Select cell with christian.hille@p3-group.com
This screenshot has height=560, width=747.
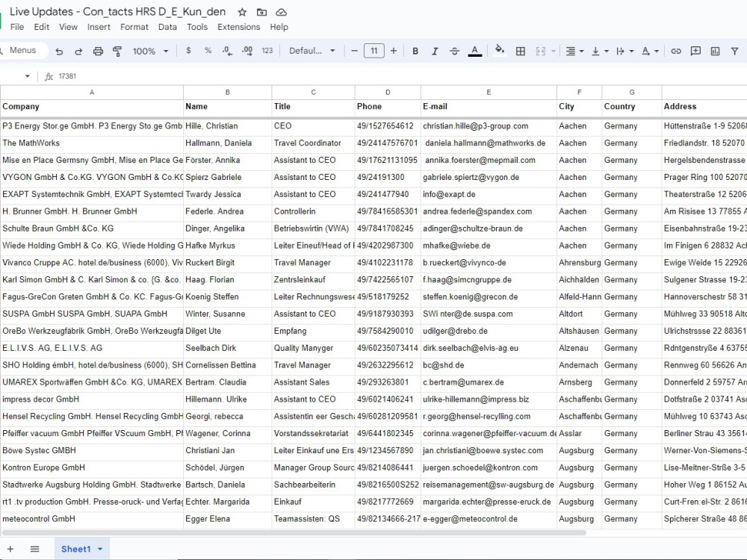tap(489, 126)
